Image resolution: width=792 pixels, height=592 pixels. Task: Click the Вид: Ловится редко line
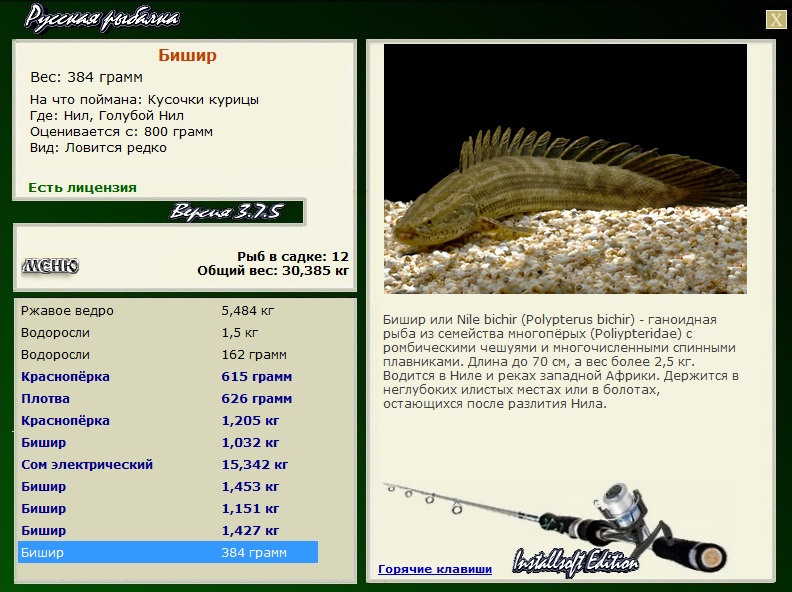(x=98, y=148)
